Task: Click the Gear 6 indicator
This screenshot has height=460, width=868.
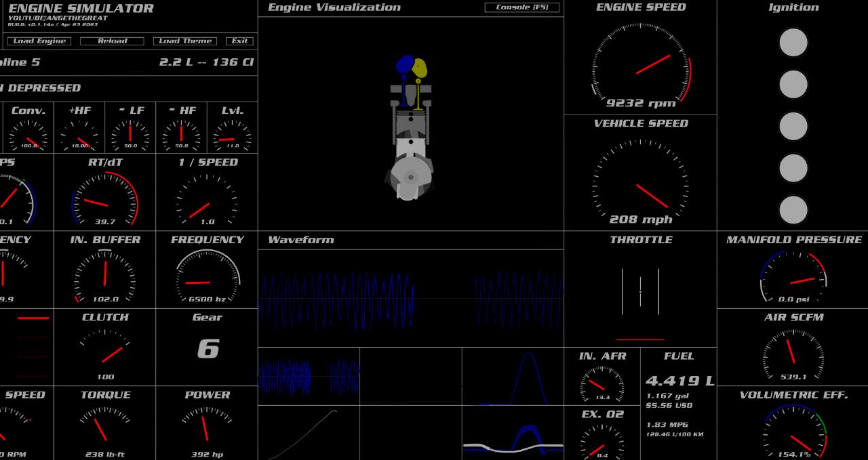Action: (208, 349)
